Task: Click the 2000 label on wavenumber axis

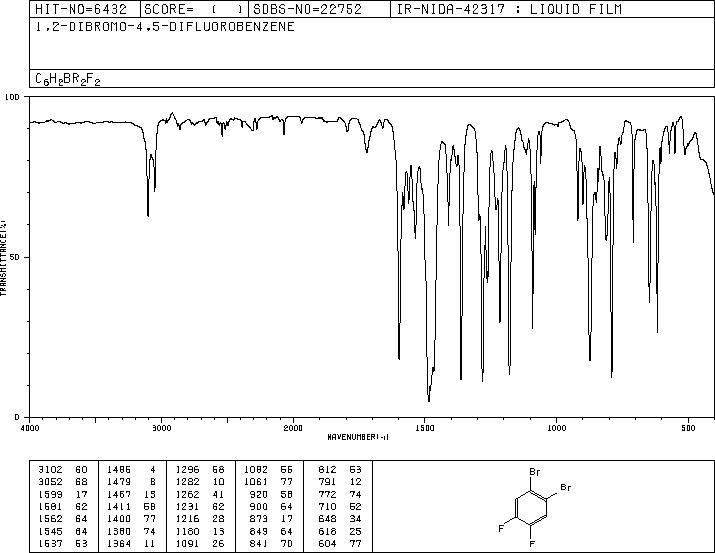Action: [293, 428]
